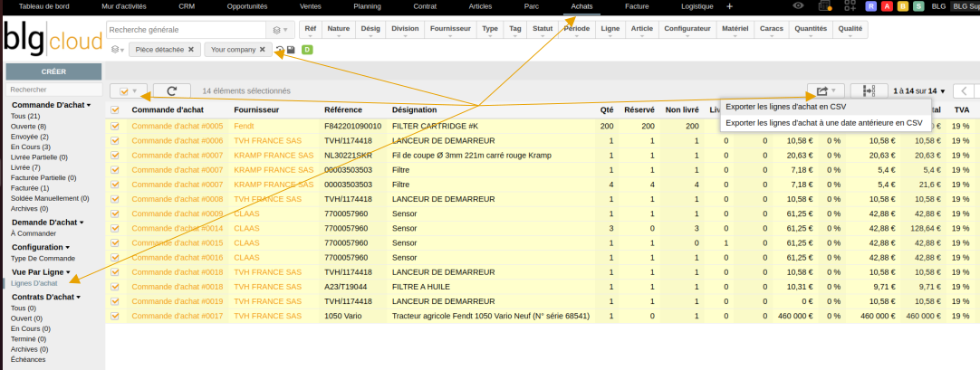This screenshot has height=370, width=980.
Task: Remove the Your company filter
Action: [263, 49]
